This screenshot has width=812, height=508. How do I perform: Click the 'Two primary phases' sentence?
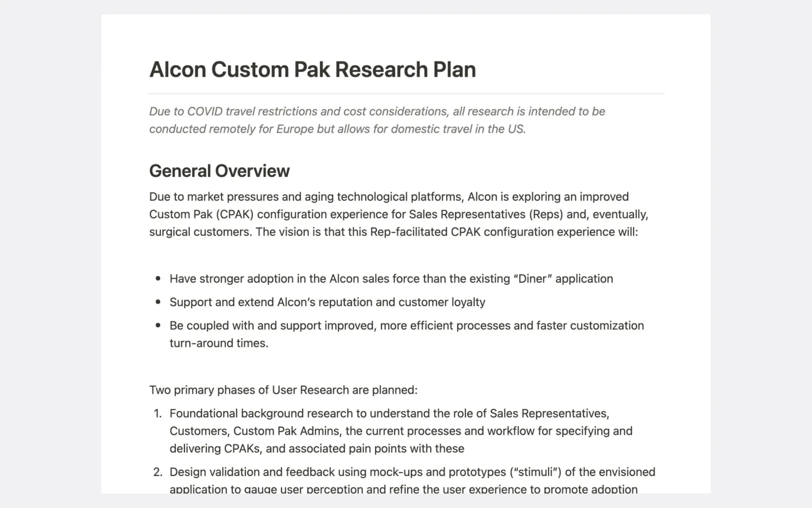[x=283, y=390]
